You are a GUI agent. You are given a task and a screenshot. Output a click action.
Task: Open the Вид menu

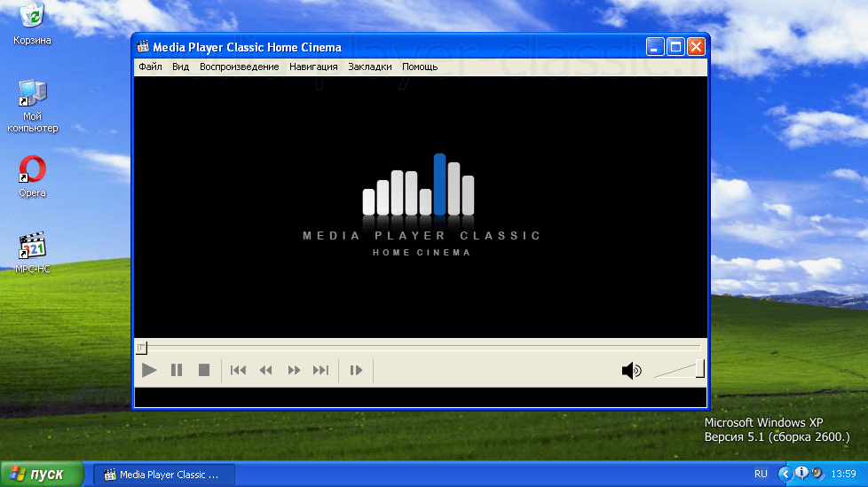click(180, 67)
